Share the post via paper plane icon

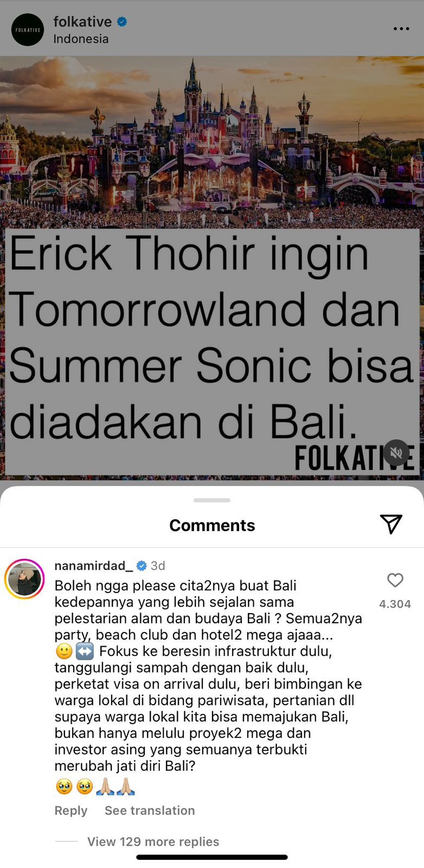[x=391, y=524]
